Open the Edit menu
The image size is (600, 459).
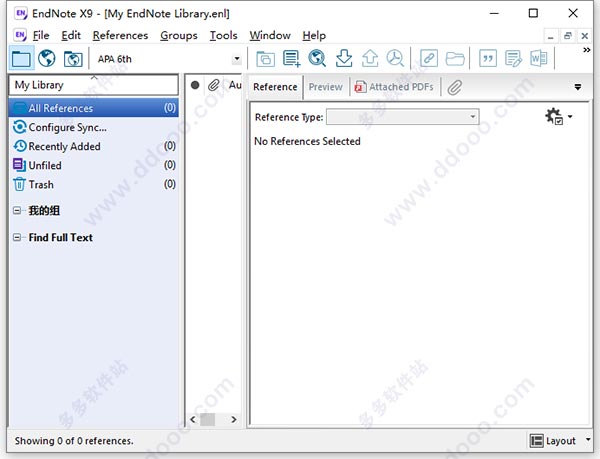tap(71, 35)
